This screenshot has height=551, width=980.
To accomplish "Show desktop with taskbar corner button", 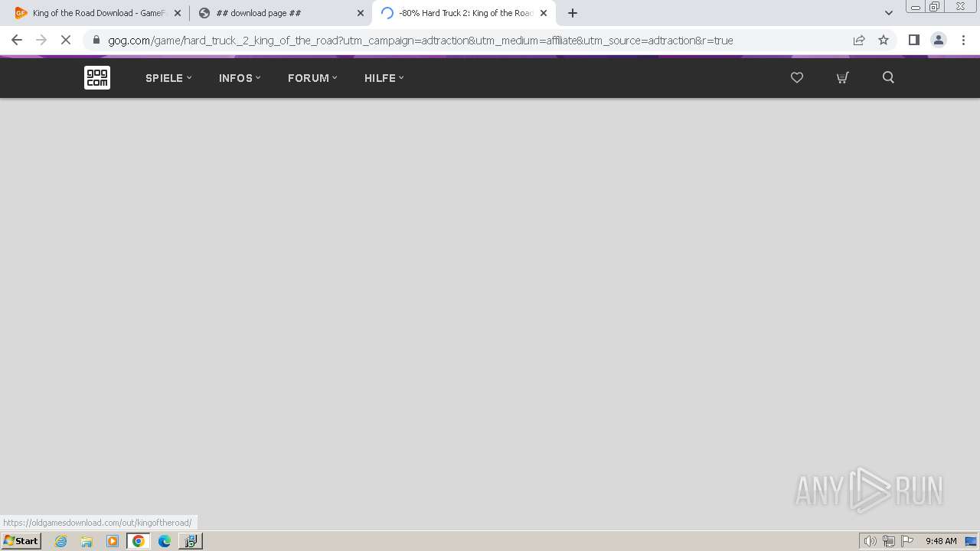I will tap(972, 541).
